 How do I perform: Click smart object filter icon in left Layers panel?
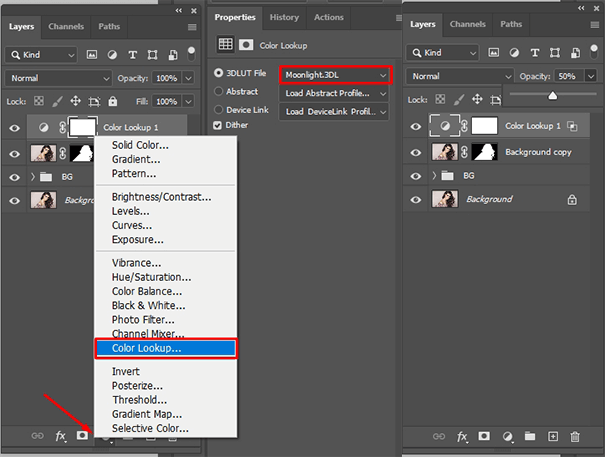coord(173,55)
